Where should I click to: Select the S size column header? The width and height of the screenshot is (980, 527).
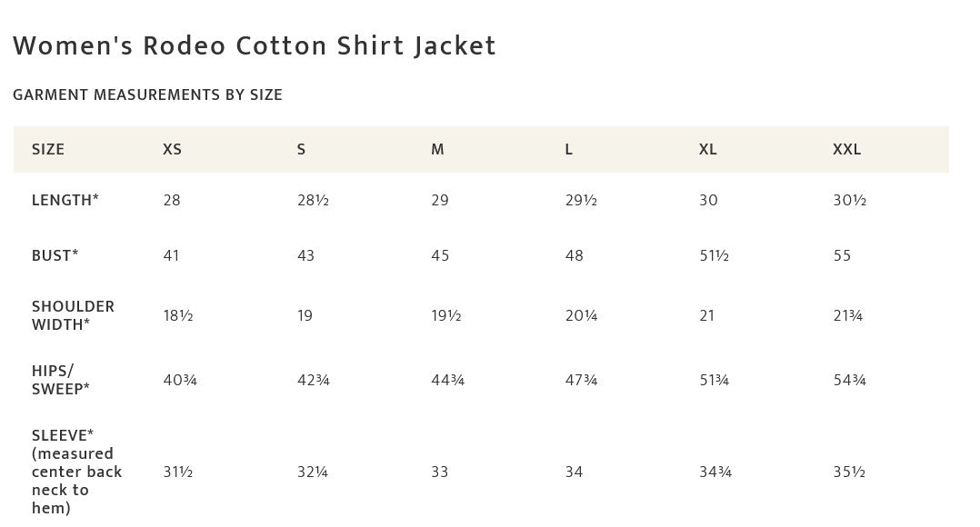click(301, 150)
